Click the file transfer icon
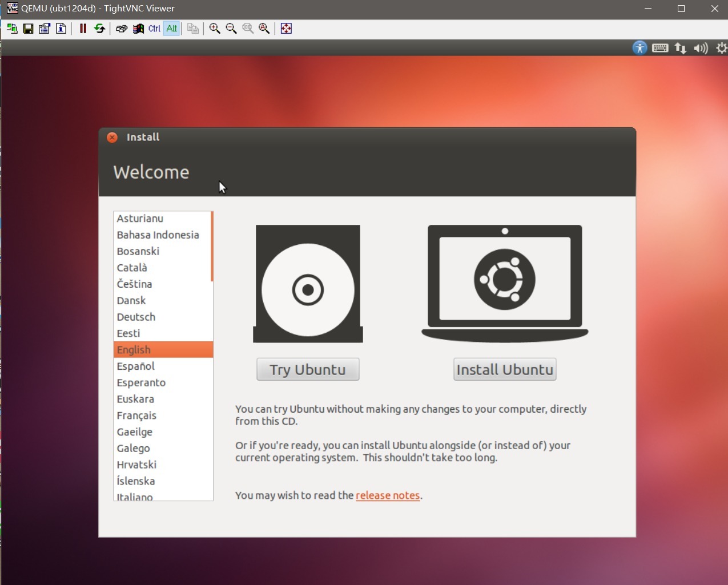This screenshot has height=585, width=728. 193,29
